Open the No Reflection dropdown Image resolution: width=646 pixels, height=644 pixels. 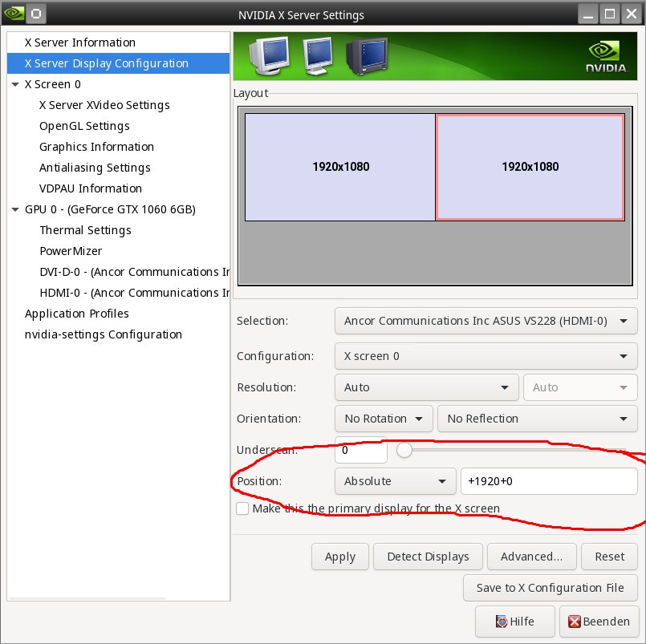(x=537, y=419)
